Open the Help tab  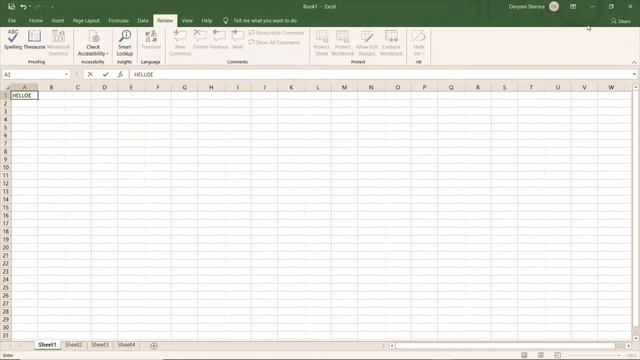pos(207,20)
